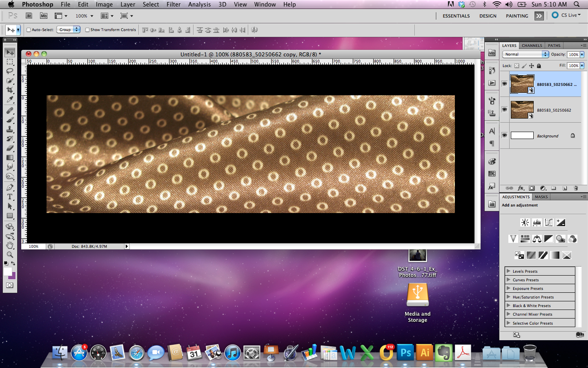Add a layer style via fx icon
The width and height of the screenshot is (588, 368).
pyautogui.click(x=521, y=188)
